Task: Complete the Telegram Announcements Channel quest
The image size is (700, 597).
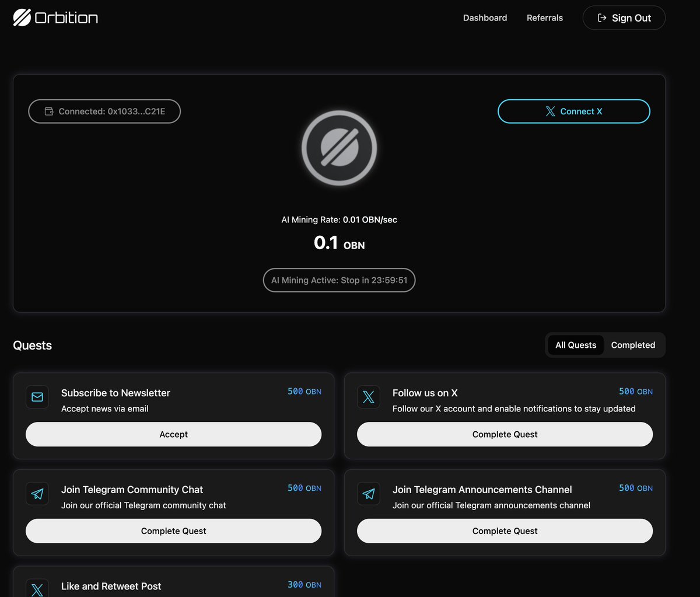Action: point(505,531)
